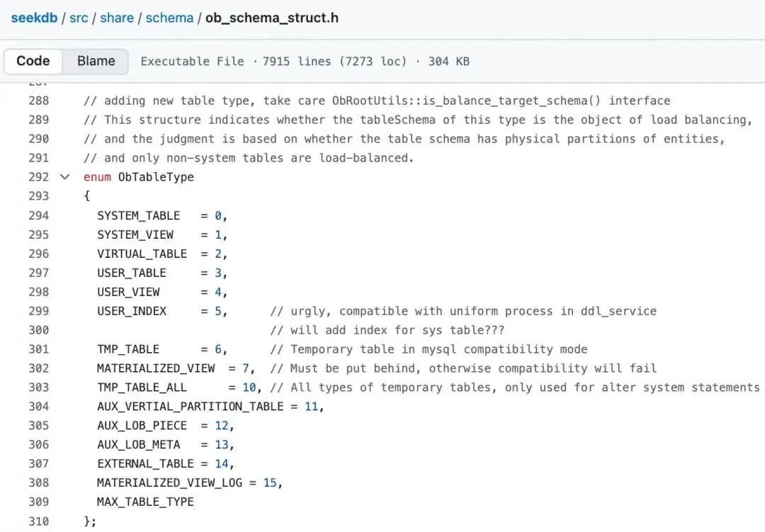Select the Code view tab

point(33,61)
